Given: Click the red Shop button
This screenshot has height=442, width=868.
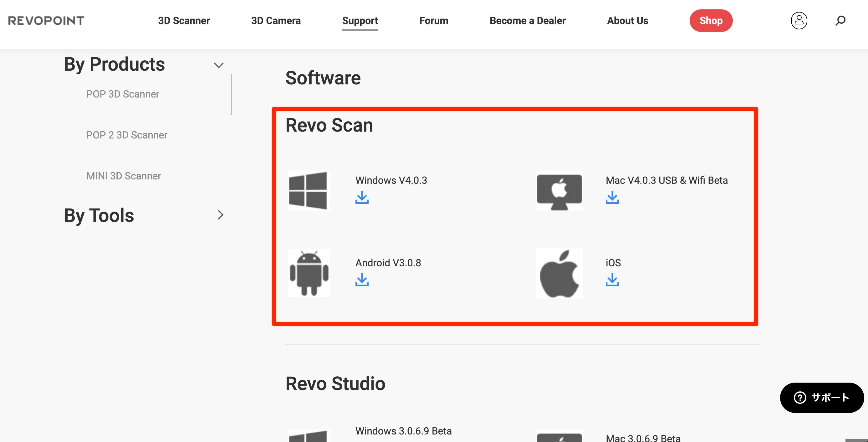Looking at the screenshot, I should coord(711,21).
